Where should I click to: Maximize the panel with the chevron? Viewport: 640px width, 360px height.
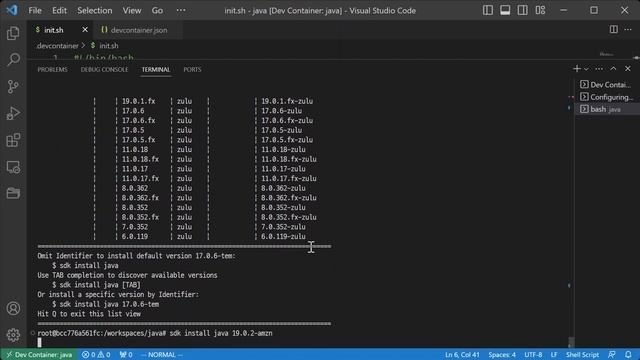(613, 69)
